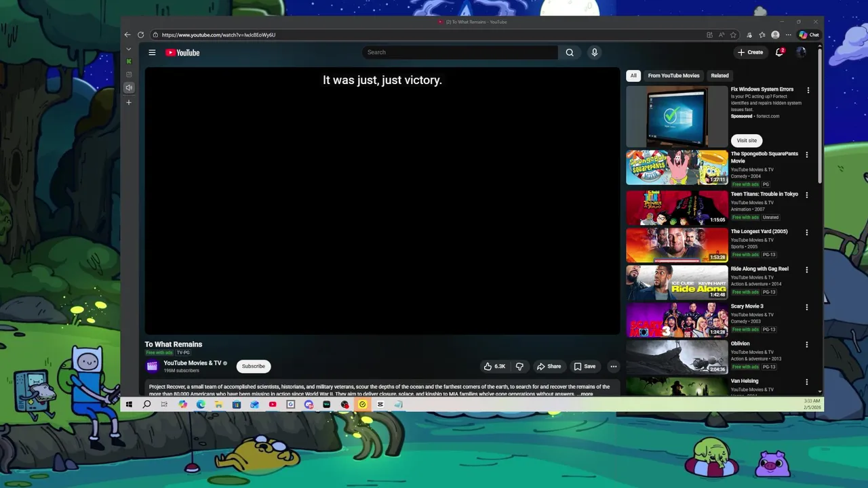Image resolution: width=868 pixels, height=488 pixels.
Task: Start voice search with the microphone
Action: coord(594,52)
